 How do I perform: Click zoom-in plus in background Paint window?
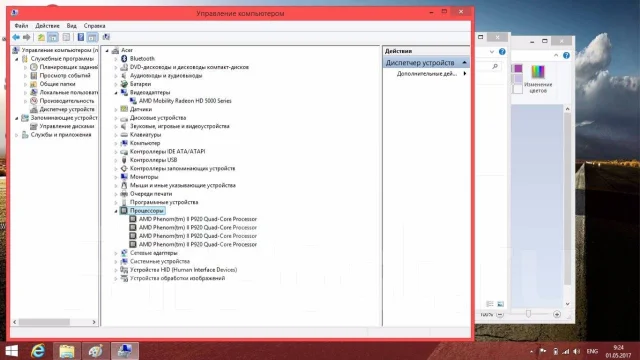pos(557,314)
